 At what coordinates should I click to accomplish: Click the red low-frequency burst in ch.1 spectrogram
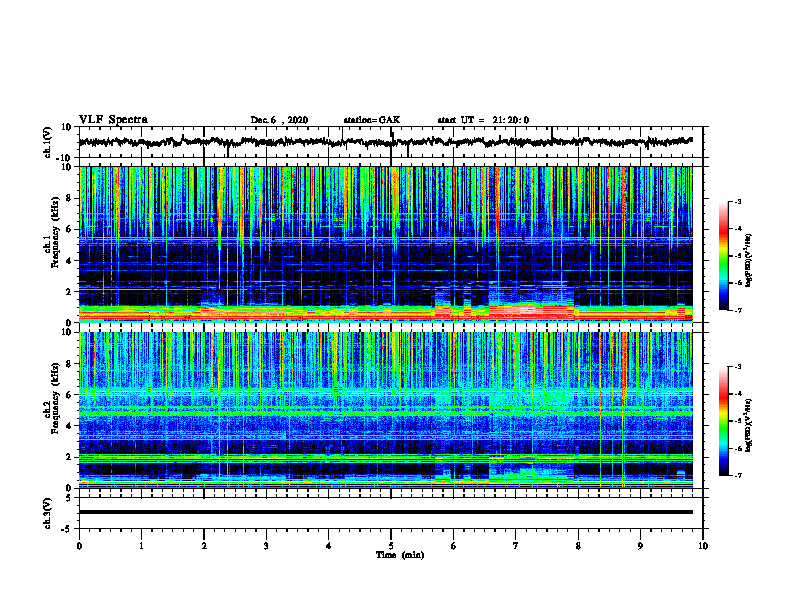tap(530, 312)
